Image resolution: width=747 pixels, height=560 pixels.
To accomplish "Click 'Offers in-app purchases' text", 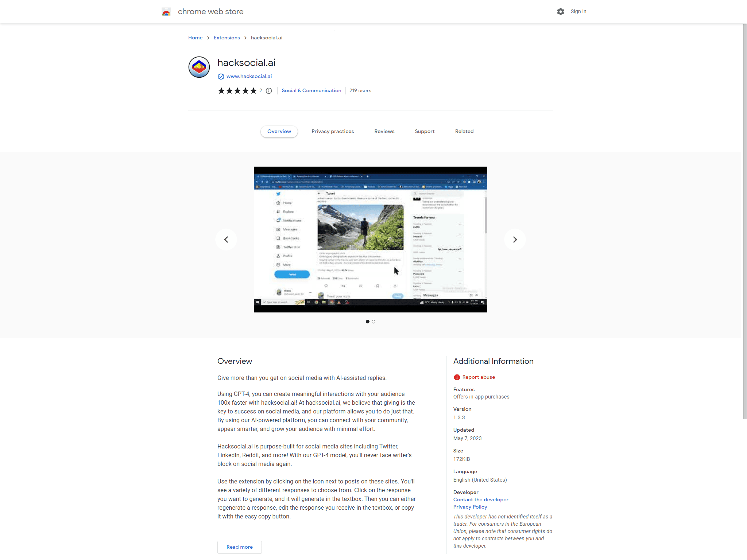I will [x=481, y=397].
